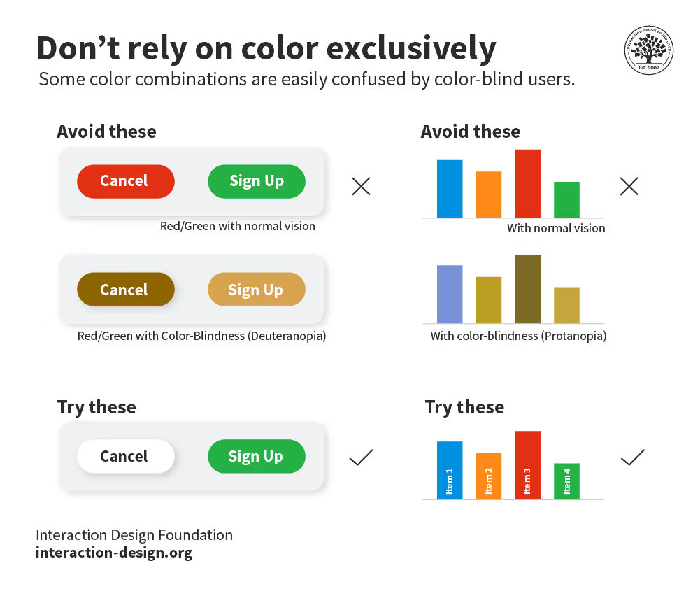Viewport: 700px width, 589px height.
Task: Click the checkmark beside the white Cancel button
Action: [361, 457]
